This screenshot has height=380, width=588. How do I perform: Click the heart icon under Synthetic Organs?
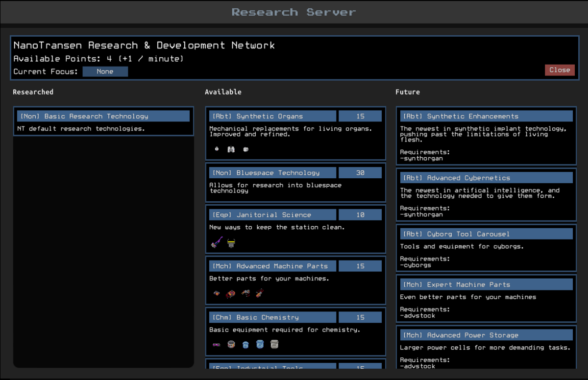[217, 149]
